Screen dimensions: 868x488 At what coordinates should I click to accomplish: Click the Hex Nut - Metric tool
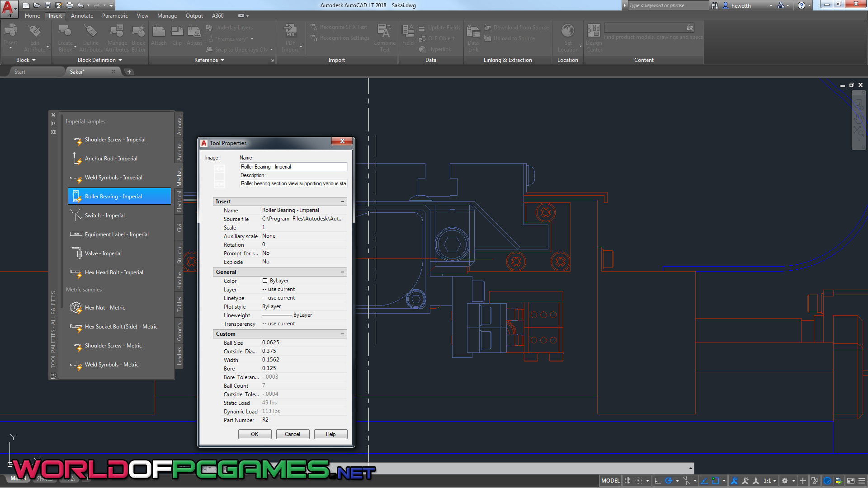[105, 308]
